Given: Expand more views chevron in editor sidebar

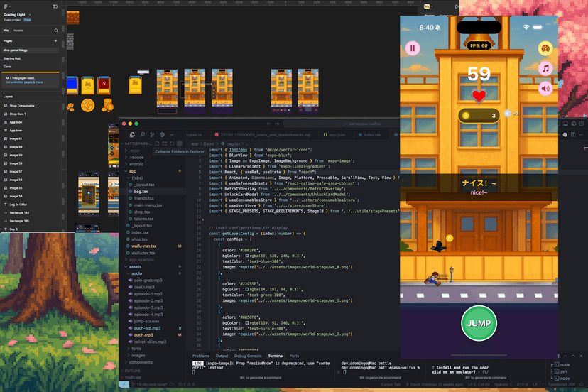Looking at the screenshot, I should 172,135.
